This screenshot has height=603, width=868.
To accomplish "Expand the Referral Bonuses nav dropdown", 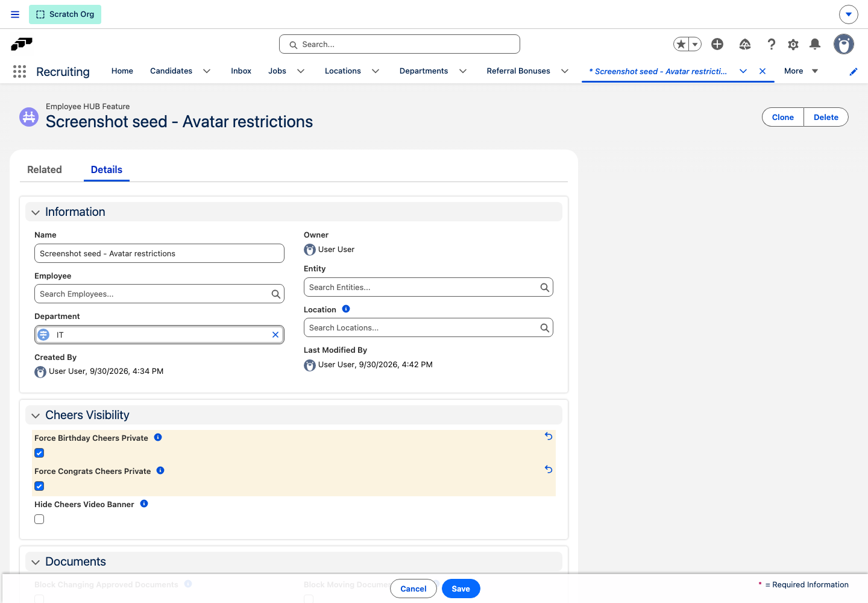I will coord(565,71).
